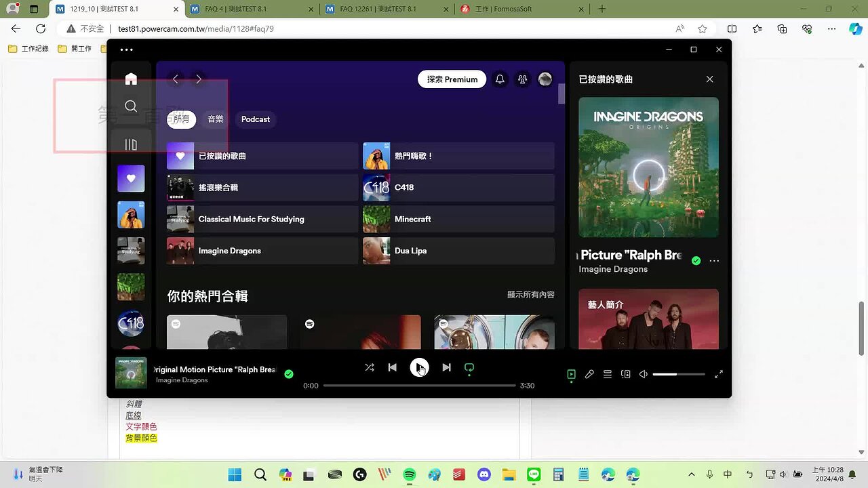Select the 音樂 filter chip
Viewport: 868px width, 488px height.
tap(215, 119)
